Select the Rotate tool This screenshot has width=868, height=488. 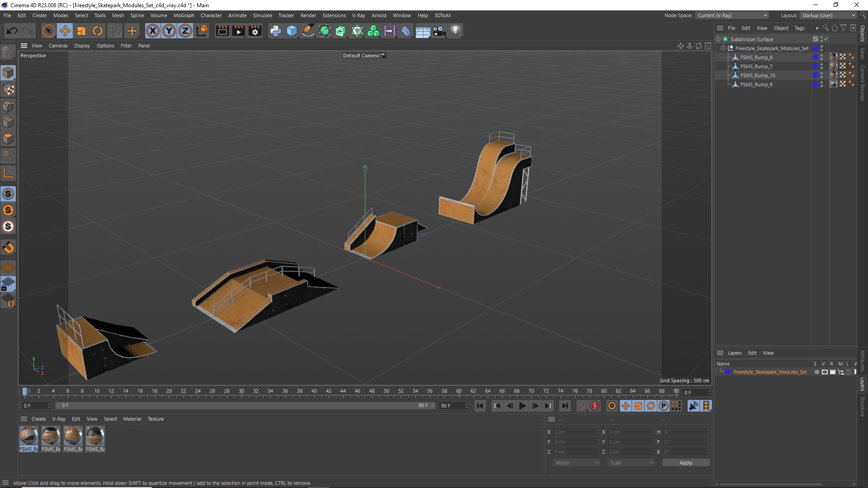[98, 31]
